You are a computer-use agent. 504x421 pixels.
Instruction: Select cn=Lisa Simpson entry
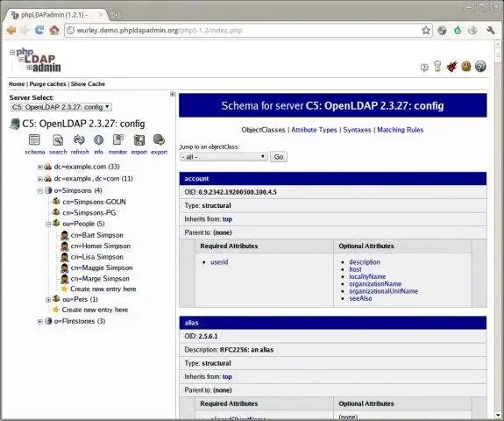[x=97, y=257]
